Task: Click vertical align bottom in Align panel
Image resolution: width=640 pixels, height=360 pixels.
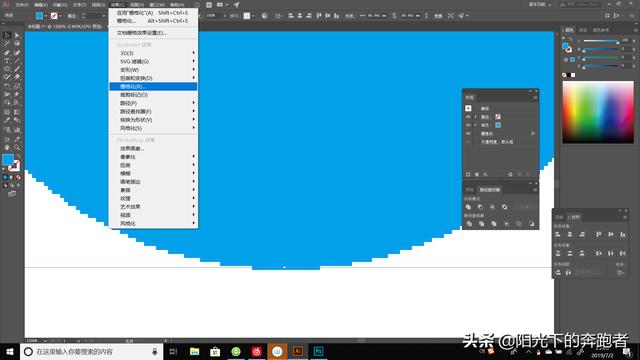Action: [x=622, y=234]
